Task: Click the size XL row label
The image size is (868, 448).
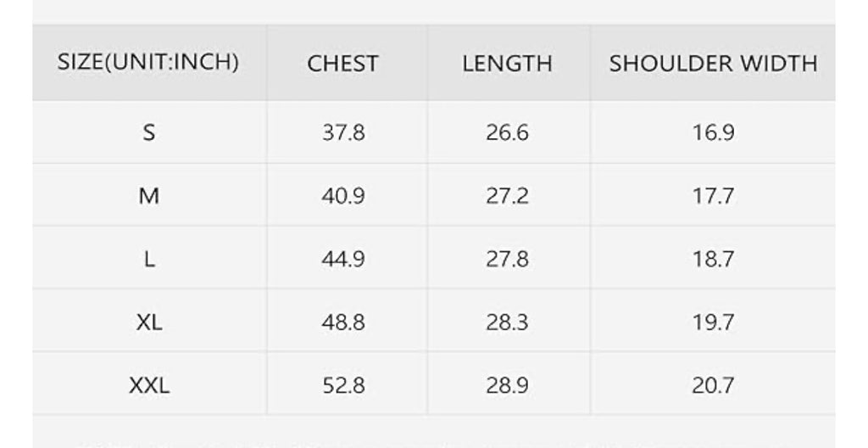Action: click(x=149, y=322)
